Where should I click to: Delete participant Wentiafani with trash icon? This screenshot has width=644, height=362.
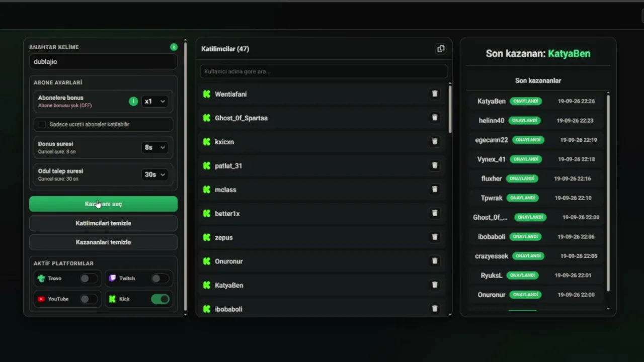click(435, 94)
